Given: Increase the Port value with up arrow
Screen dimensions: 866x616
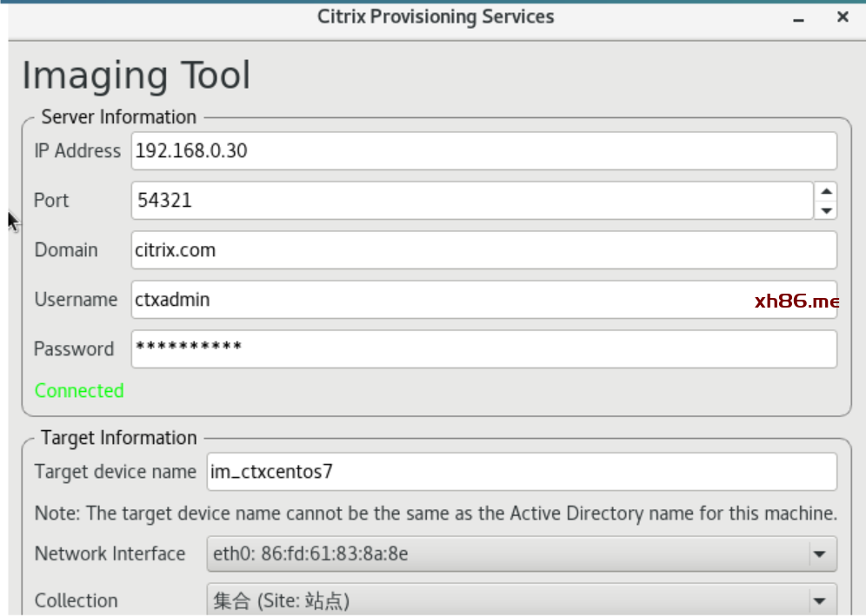Looking at the screenshot, I should point(826,192).
